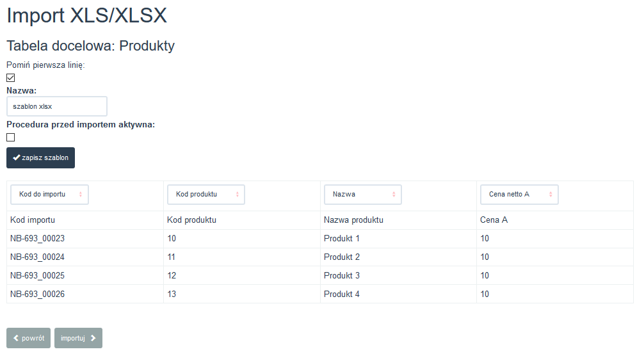The height and width of the screenshot is (354, 644).
Task: Expand the Nazwa column mapping dropdown
Action: tap(363, 194)
